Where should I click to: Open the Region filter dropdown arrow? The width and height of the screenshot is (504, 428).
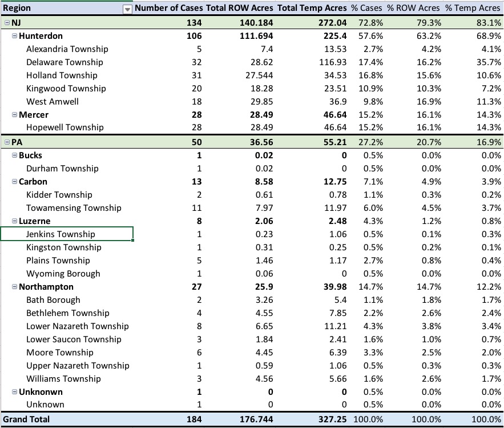coord(127,9)
